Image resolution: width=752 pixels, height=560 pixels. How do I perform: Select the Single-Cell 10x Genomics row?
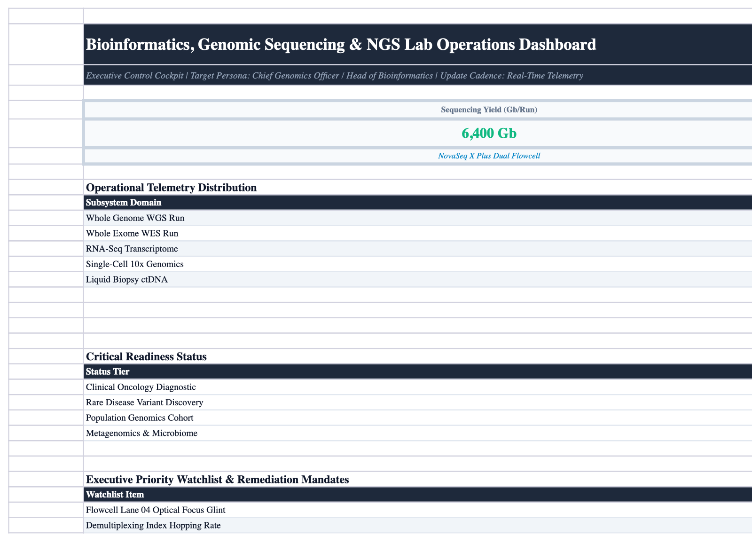418,264
